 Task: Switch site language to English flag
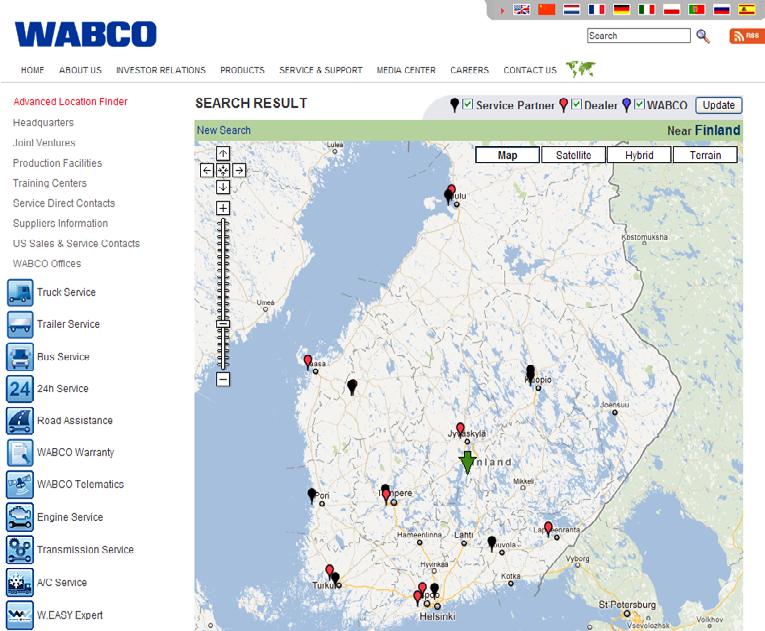(522, 9)
